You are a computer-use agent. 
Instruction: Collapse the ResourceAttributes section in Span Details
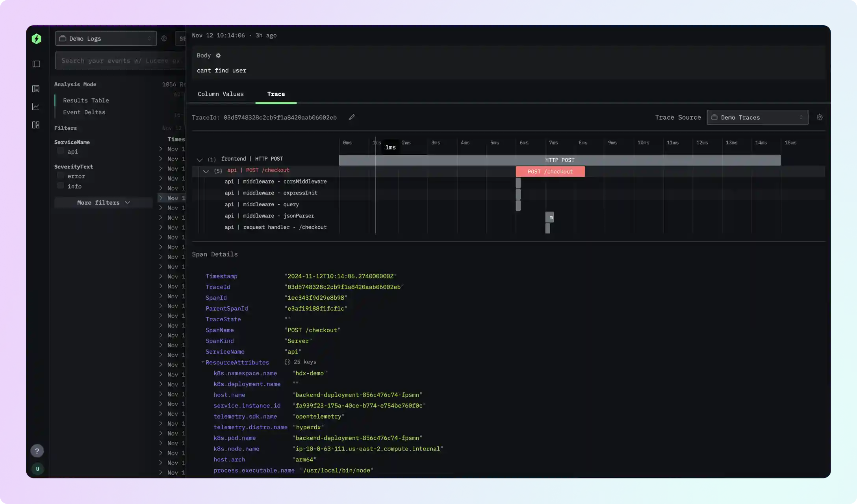point(203,362)
